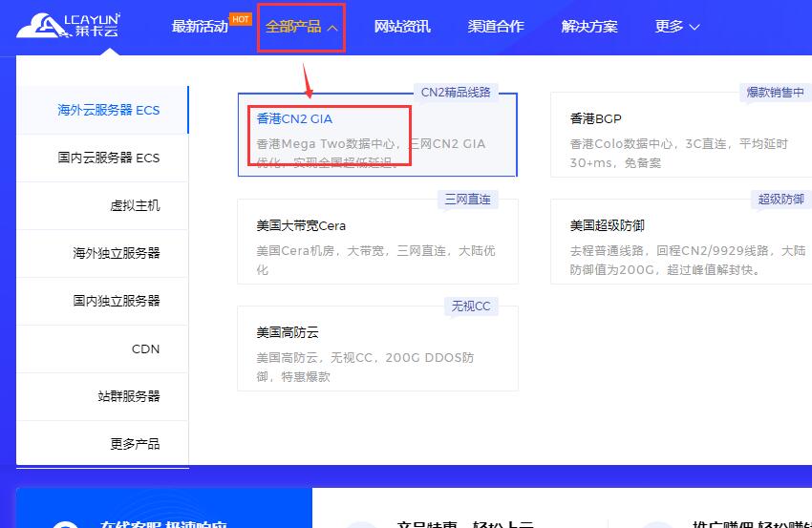Screen dimensions: 812x528
Task: Open 美国大带宽Cera product card
Action: click(x=377, y=242)
